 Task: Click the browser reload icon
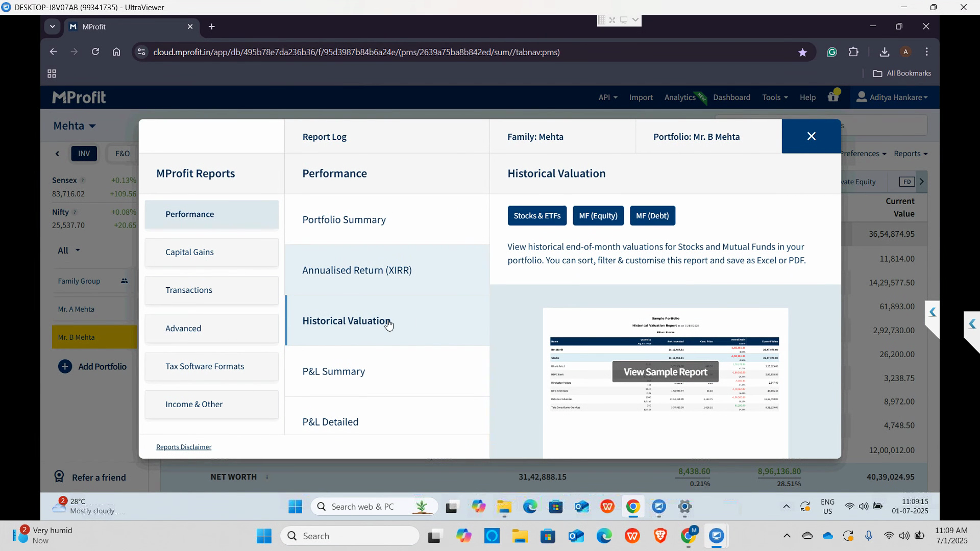pos(95,52)
